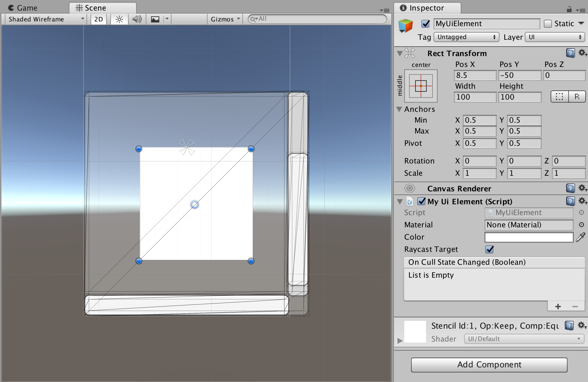
Task: Click the None (Material) field
Action: (529, 225)
